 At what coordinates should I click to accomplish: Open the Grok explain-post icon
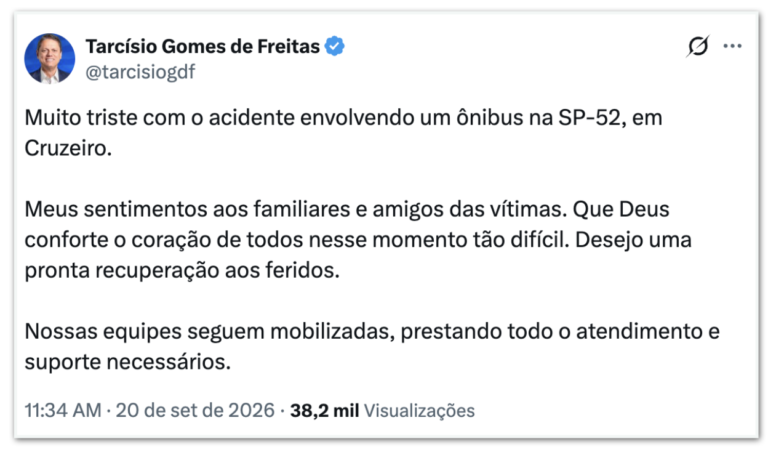tap(698, 46)
